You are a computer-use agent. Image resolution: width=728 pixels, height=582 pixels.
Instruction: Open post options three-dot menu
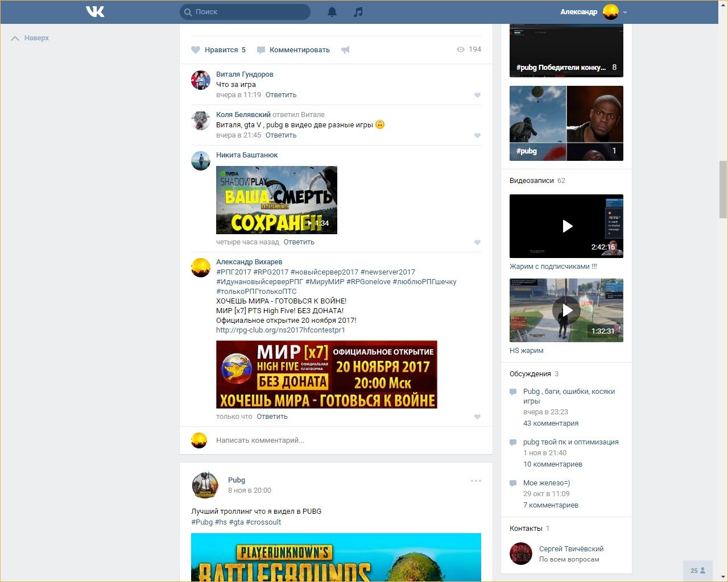[476, 481]
